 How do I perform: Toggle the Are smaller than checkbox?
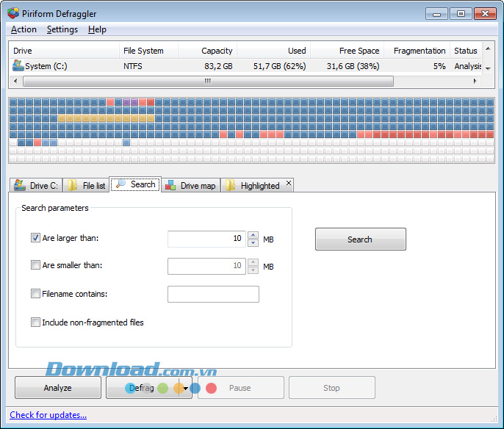tap(35, 264)
